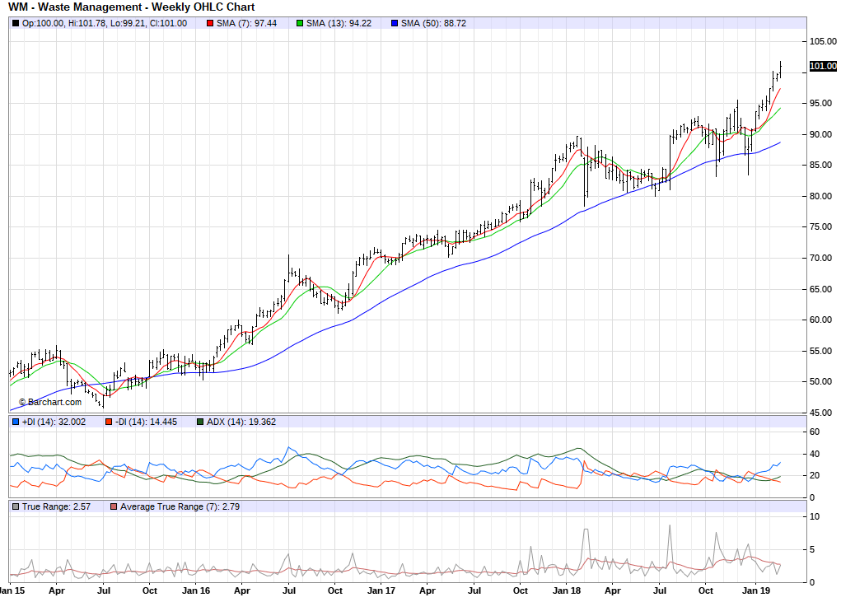Click the highlighted 101.00 current price label
Image resolution: width=841 pixels, height=616 pixels.
[822, 67]
